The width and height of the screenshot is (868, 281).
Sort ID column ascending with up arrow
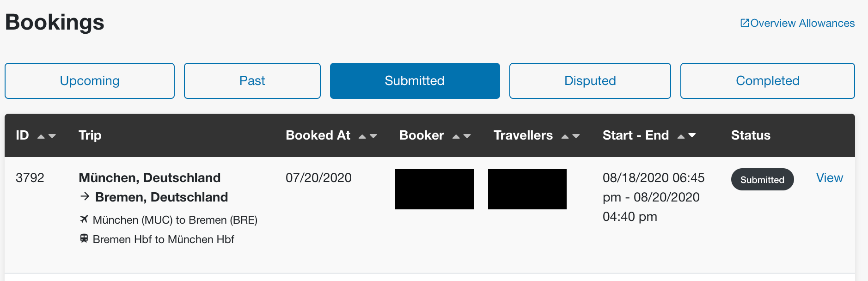click(41, 136)
